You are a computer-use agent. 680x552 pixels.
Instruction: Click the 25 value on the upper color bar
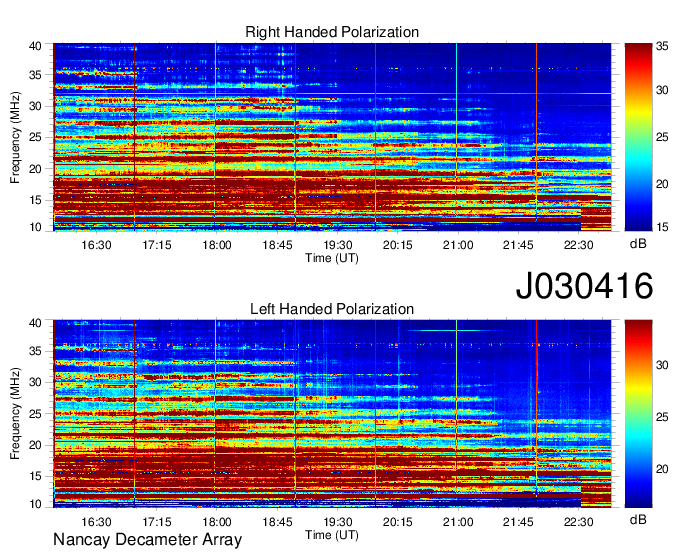click(662, 137)
